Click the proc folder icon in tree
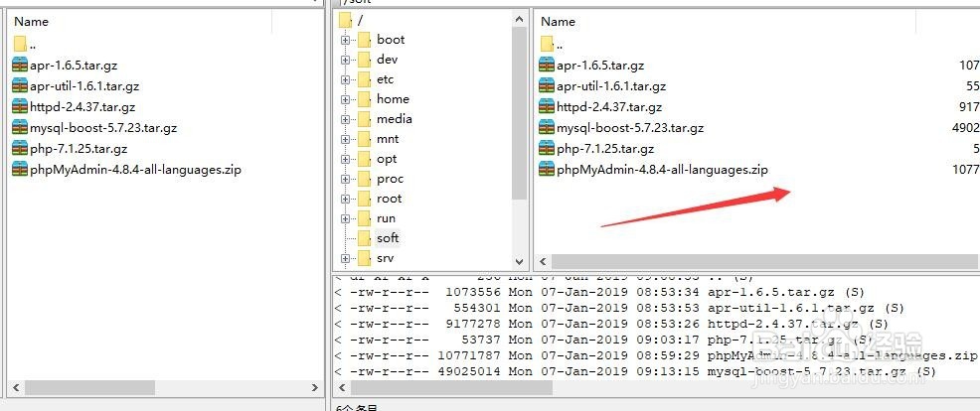The width and height of the screenshot is (980, 411). pyautogui.click(x=365, y=180)
